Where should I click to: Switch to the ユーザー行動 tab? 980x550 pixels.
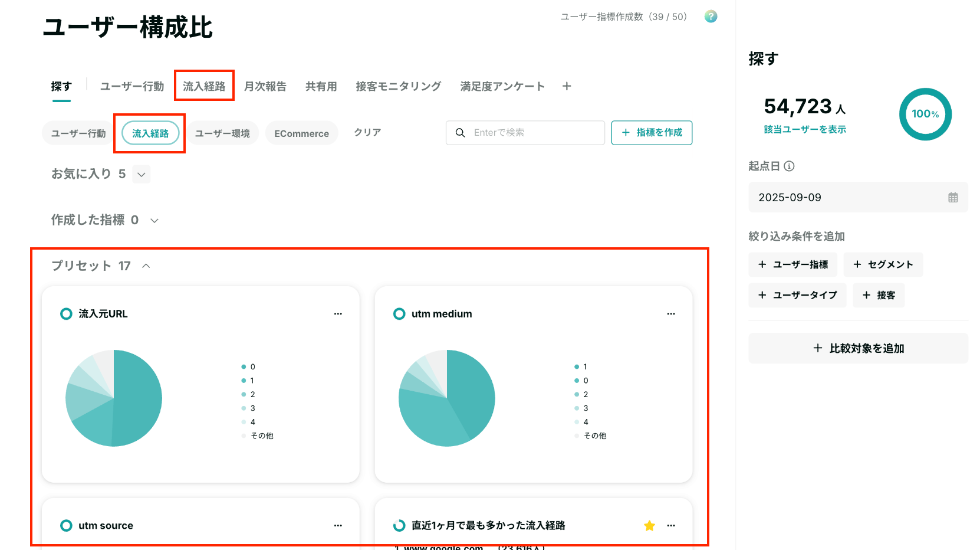tap(132, 87)
